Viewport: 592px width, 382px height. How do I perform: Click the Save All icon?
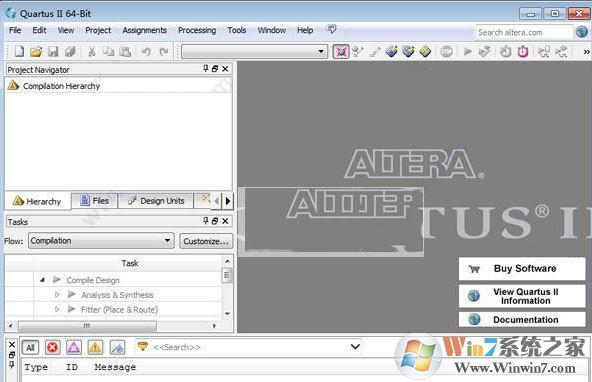70,51
